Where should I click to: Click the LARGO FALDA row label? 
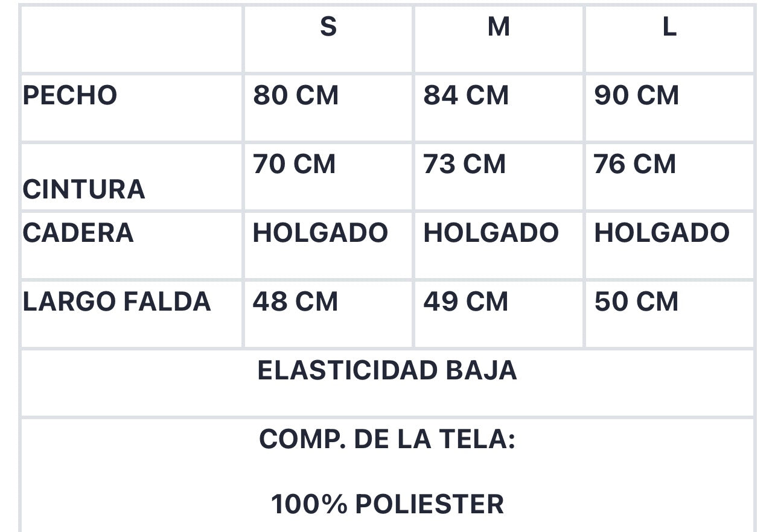[x=116, y=302]
